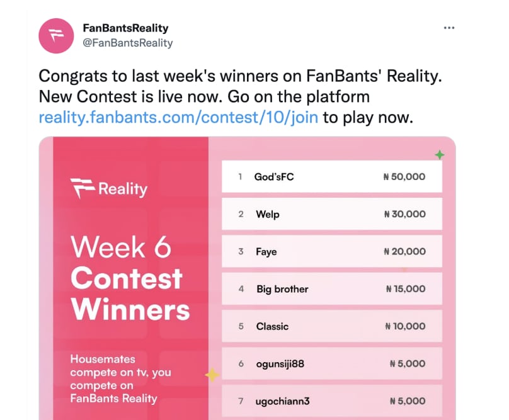Click the @FanBantsReality handle
This screenshot has height=420, width=509.
128,43
